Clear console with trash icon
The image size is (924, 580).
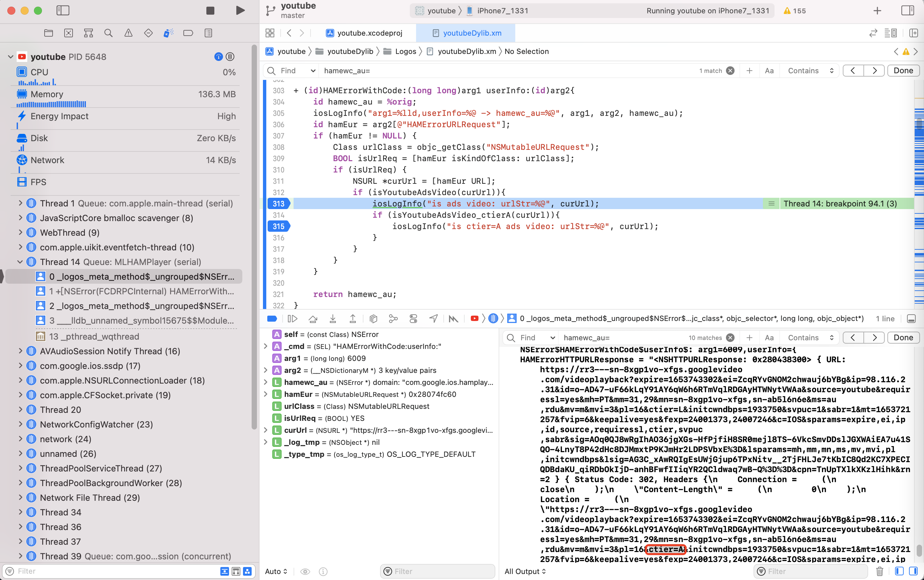pos(880,572)
